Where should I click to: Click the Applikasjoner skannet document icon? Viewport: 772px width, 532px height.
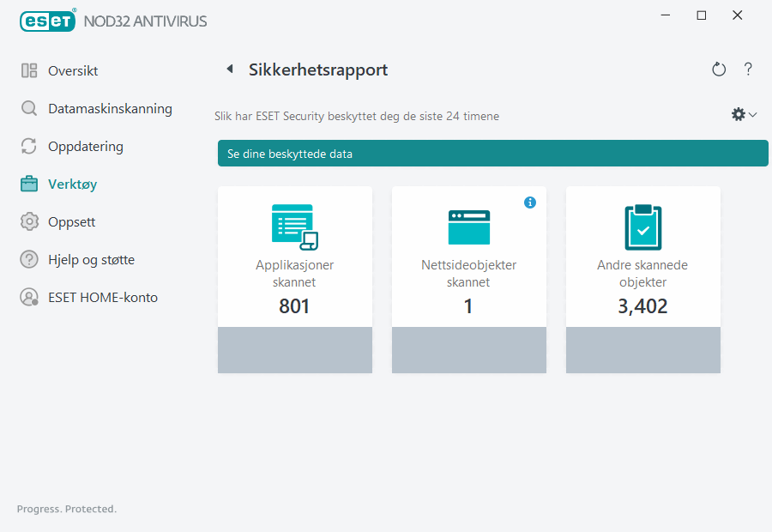pos(294,226)
